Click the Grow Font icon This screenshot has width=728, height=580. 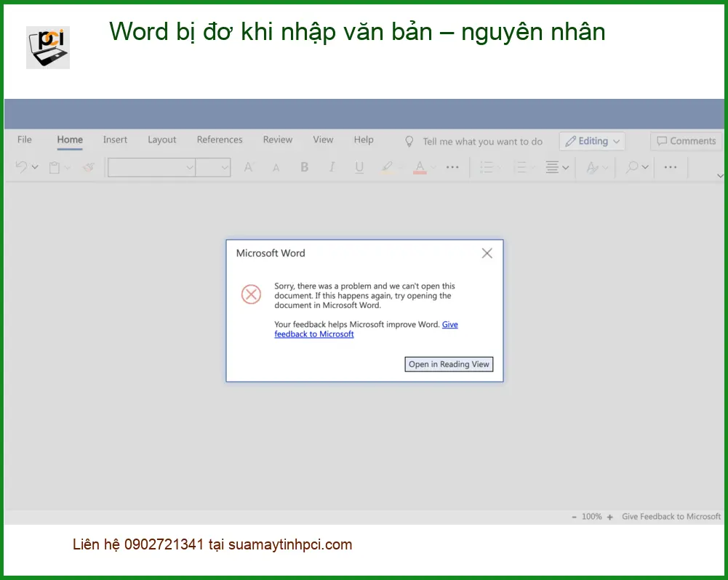(249, 167)
